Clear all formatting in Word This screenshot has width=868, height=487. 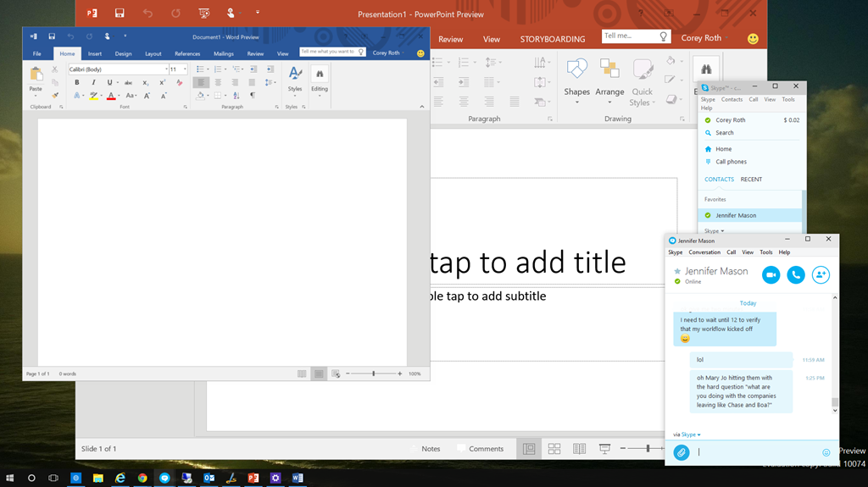pyautogui.click(x=180, y=82)
